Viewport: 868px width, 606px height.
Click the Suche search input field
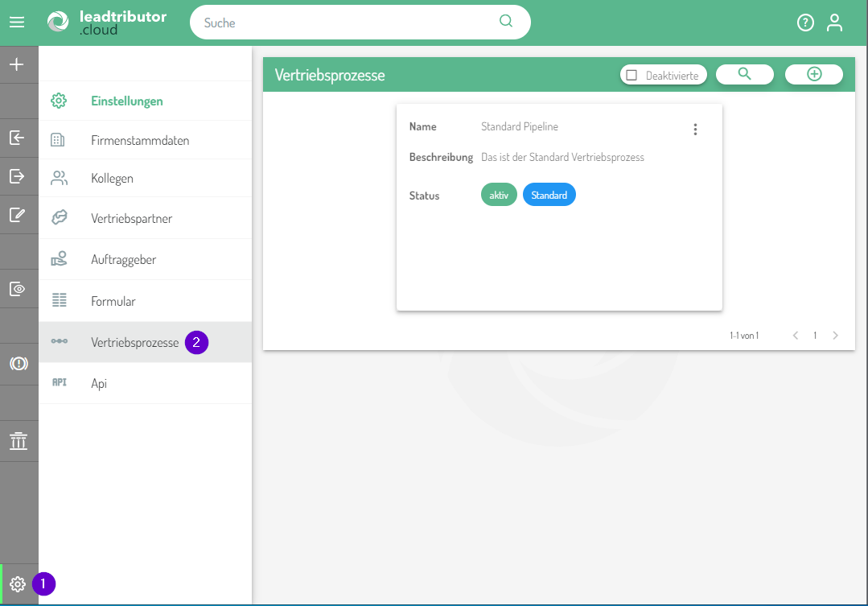coord(346,23)
